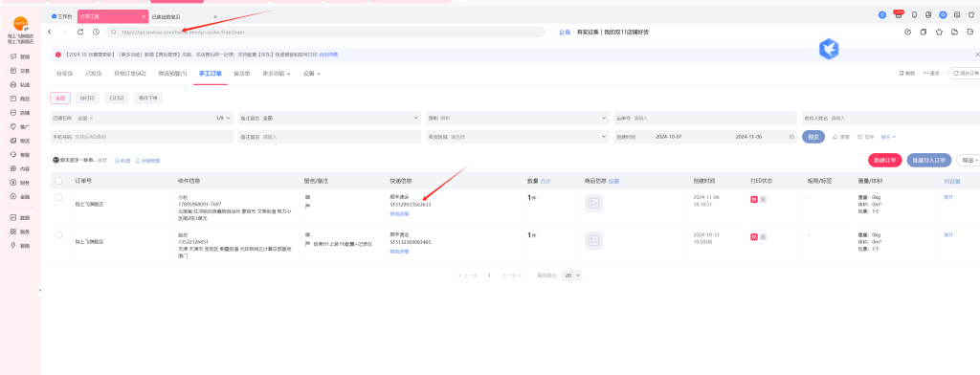
Task: Expand the 导出 export dropdown
Action: (x=969, y=161)
